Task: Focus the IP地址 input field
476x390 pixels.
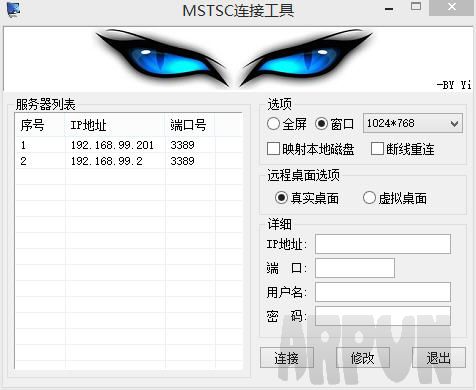Action: coord(383,244)
